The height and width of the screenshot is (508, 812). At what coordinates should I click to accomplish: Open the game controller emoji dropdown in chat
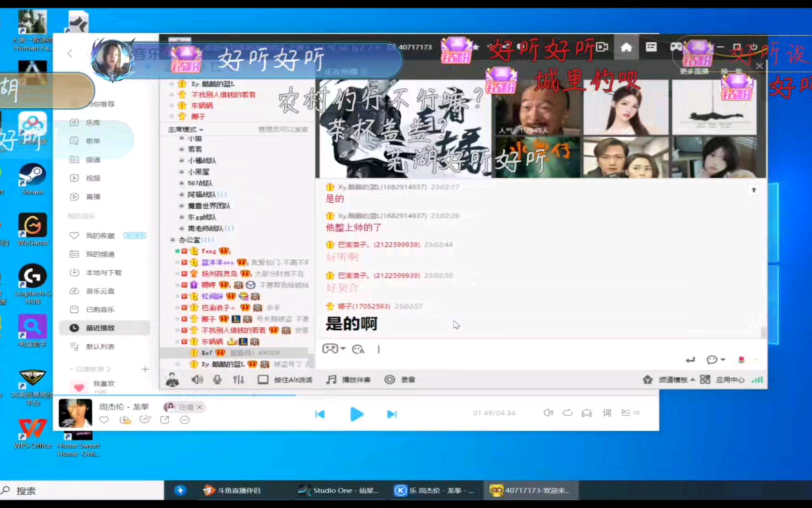point(334,349)
